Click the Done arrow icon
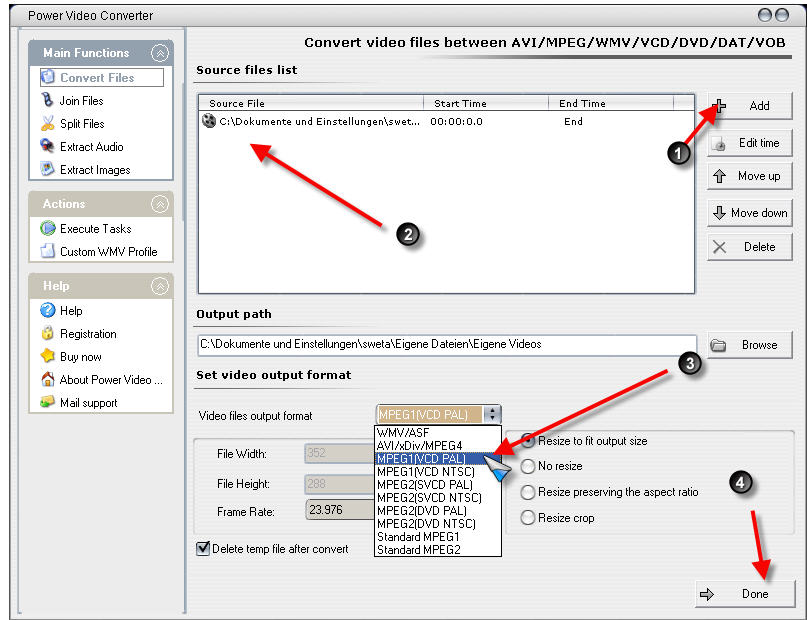 (x=707, y=594)
